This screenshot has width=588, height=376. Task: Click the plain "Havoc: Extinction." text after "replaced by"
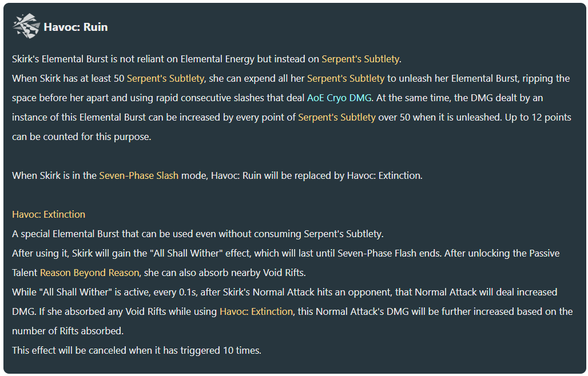(x=385, y=175)
